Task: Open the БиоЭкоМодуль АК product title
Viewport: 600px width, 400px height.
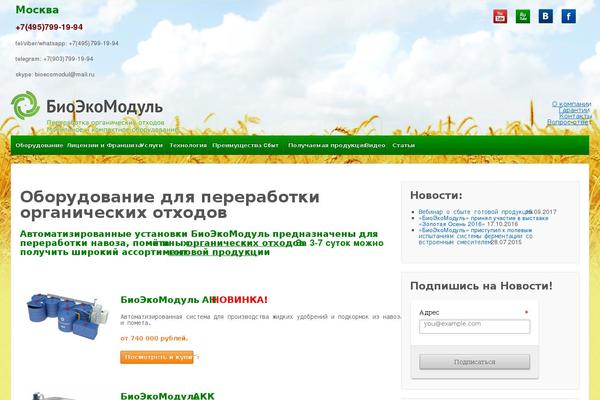Action: point(167,300)
